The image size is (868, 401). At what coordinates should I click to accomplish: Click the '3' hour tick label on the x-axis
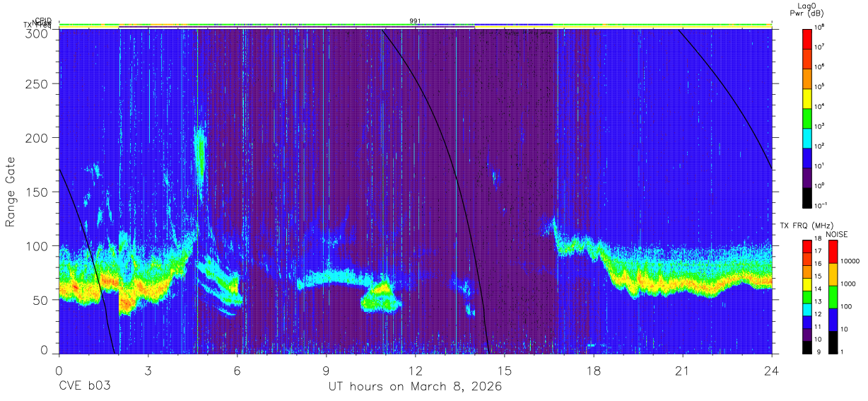coord(148,370)
